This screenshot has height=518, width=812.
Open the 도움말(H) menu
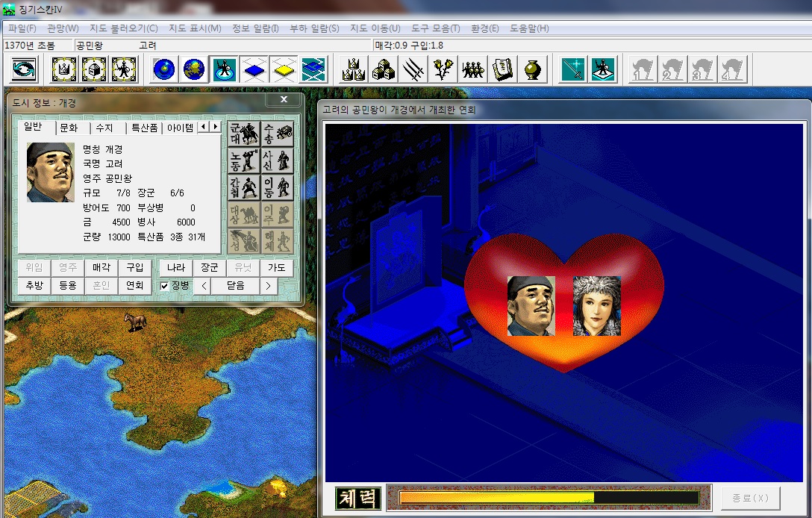tap(529, 28)
